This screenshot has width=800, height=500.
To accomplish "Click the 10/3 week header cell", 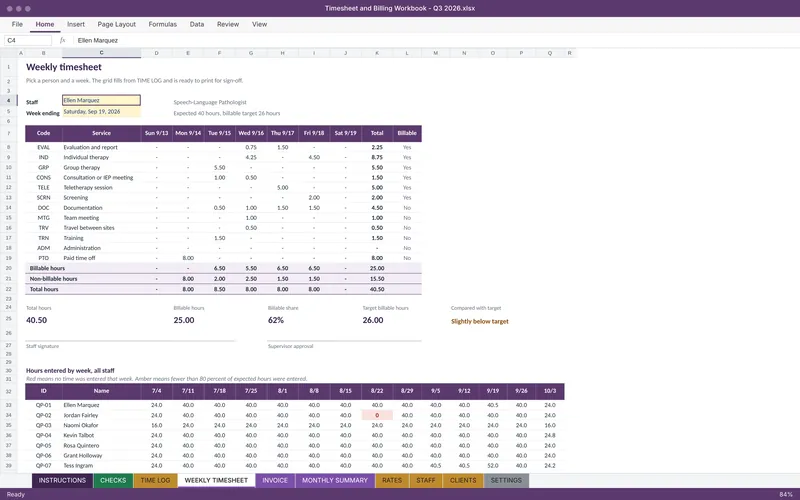I will pos(549,391).
